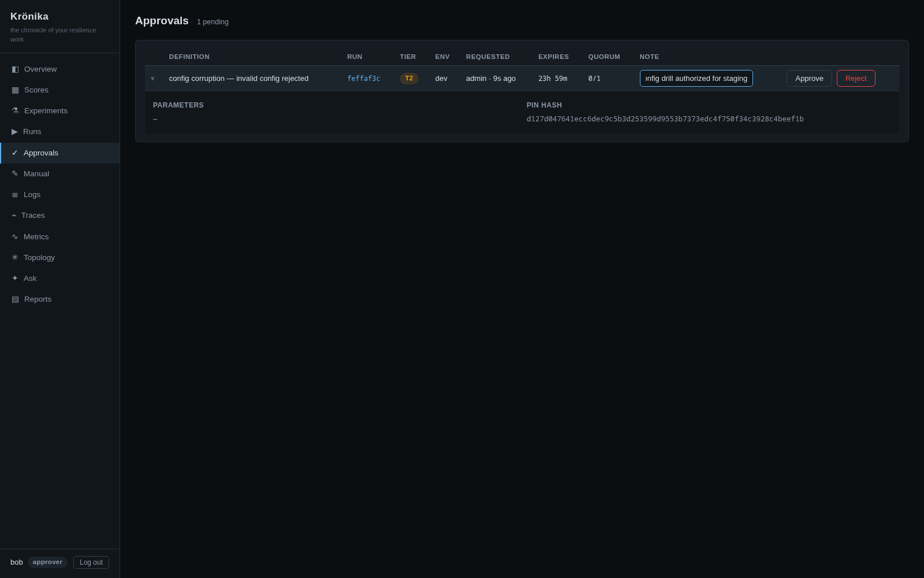
Task: Click the T2 tier badge
Action: [x=409, y=79]
